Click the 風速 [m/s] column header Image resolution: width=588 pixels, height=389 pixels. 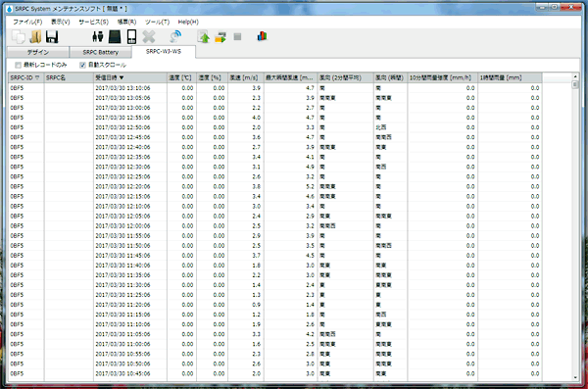[x=246, y=77]
